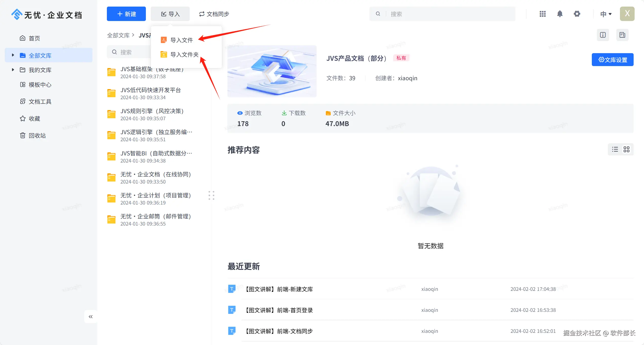Open the language dropdown 中
This screenshot has width=644, height=345.
coord(606,14)
